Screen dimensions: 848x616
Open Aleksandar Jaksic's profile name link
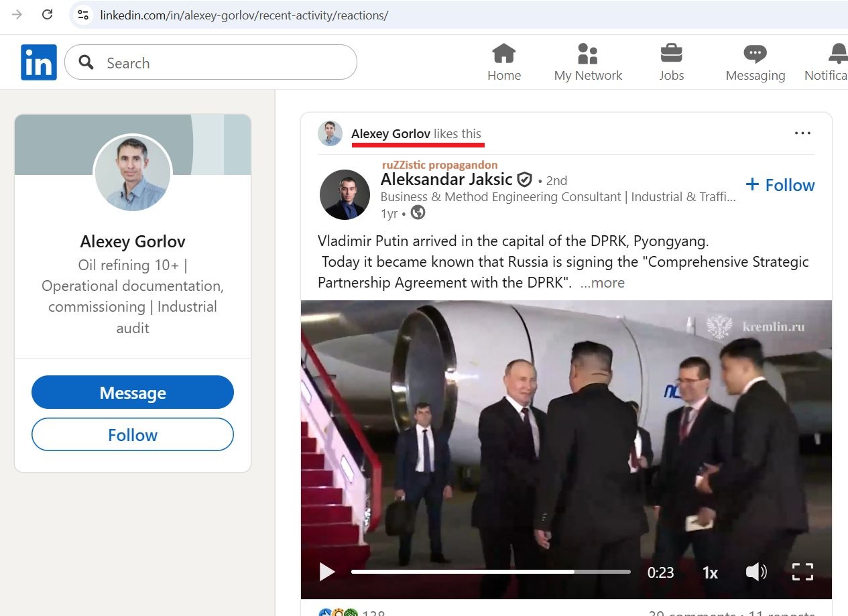446,180
